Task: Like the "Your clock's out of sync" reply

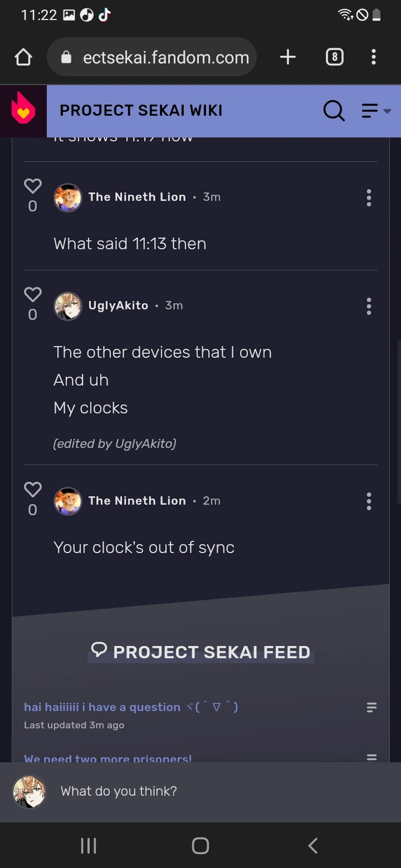Action: coord(32,490)
